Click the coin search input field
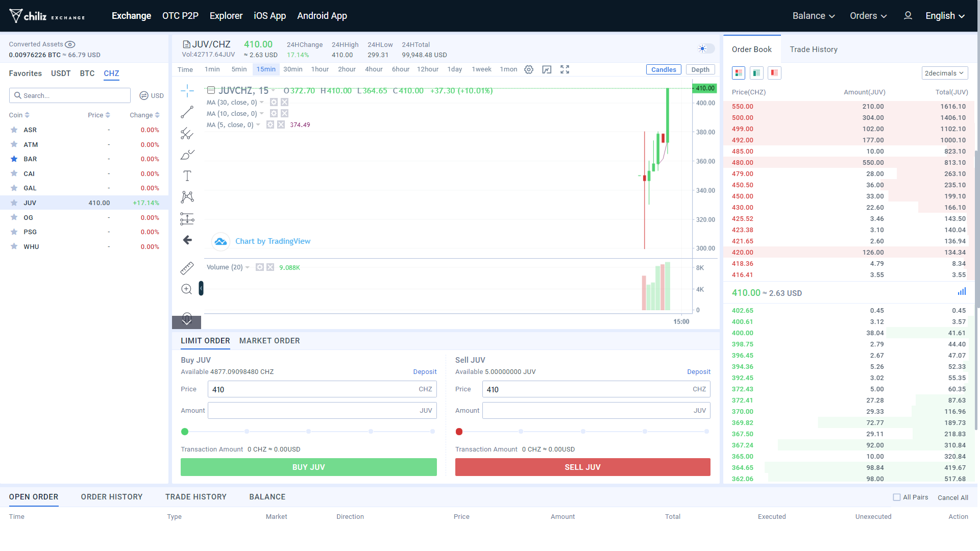The height and width of the screenshot is (551, 980). click(70, 95)
